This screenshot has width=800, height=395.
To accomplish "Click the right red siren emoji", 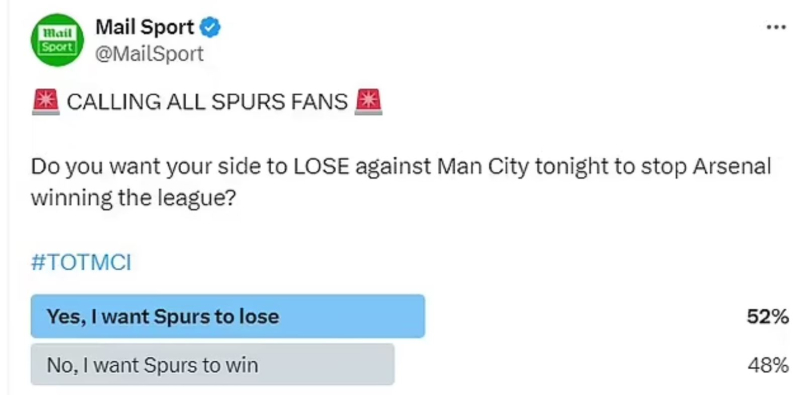I will coord(368,102).
